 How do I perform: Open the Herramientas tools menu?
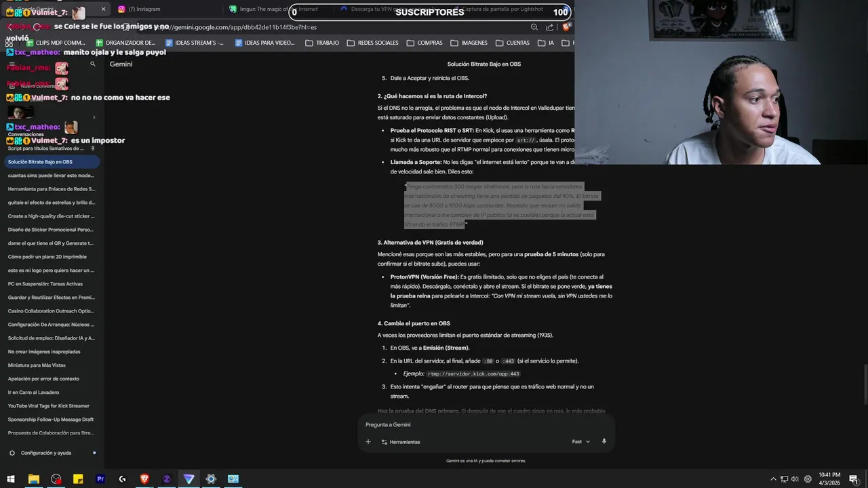401,442
